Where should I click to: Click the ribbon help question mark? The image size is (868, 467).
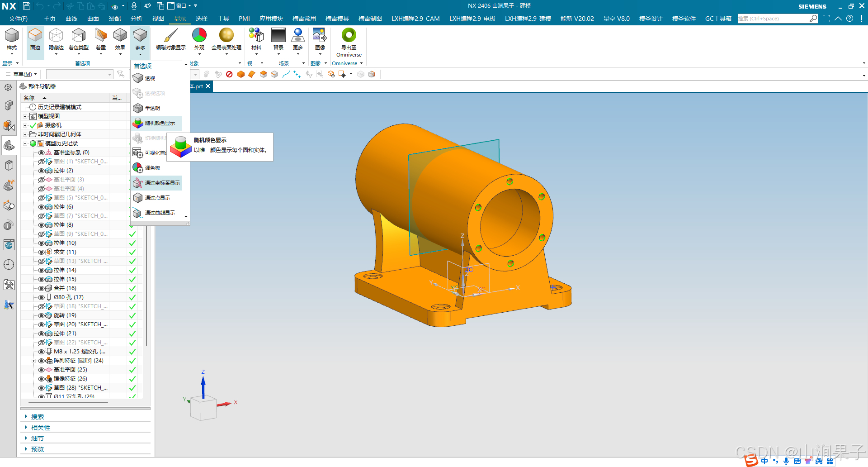(850, 19)
